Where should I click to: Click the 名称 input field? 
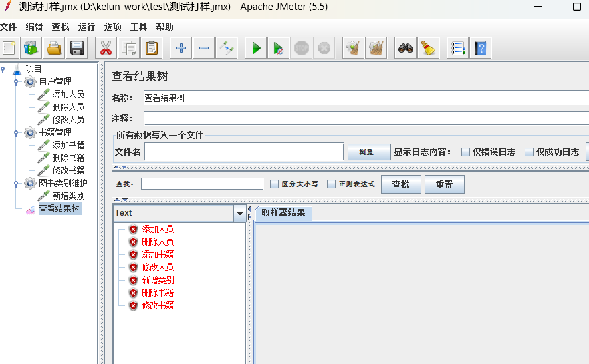(366, 98)
